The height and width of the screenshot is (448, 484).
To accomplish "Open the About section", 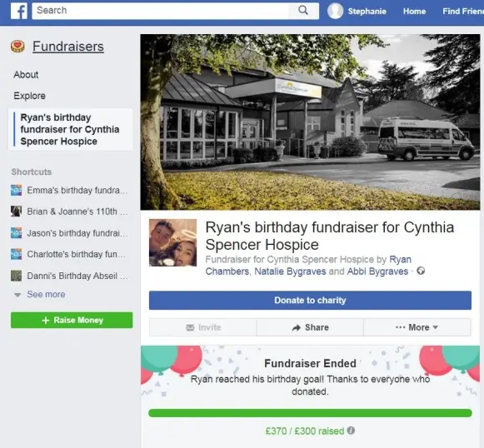I will (x=26, y=75).
